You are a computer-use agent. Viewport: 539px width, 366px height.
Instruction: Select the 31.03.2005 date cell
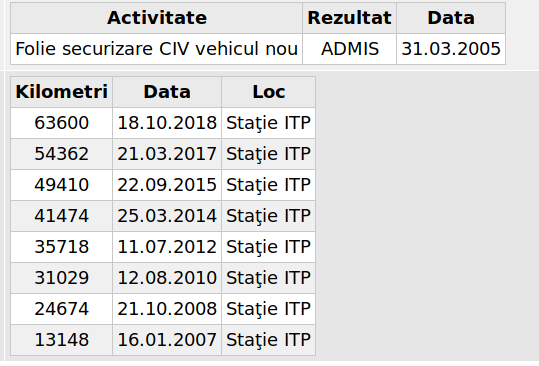pos(451,49)
